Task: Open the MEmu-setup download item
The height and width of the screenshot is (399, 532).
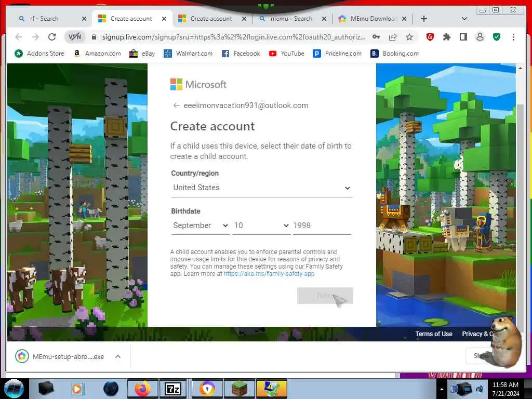Action: pyautogui.click(x=60, y=356)
